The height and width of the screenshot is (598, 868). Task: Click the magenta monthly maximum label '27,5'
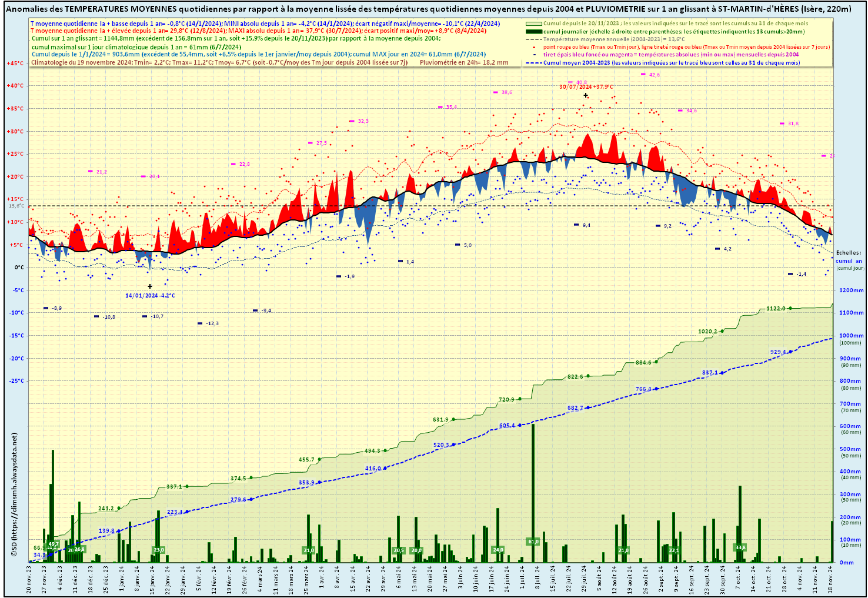pos(321,143)
